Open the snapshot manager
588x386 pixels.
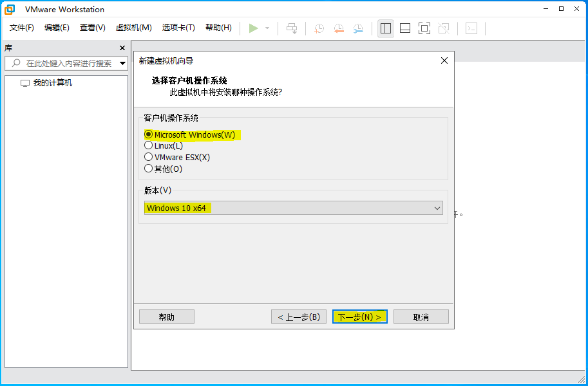[x=358, y=28]
